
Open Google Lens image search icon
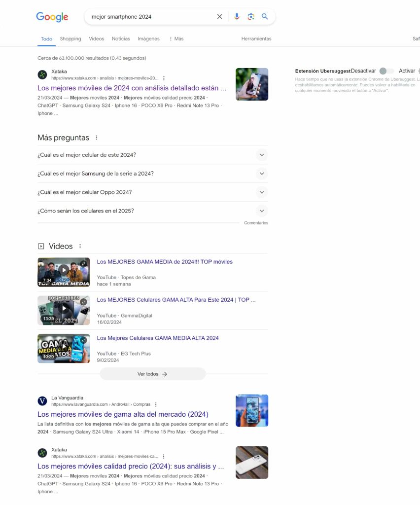(x=251, y=16)
